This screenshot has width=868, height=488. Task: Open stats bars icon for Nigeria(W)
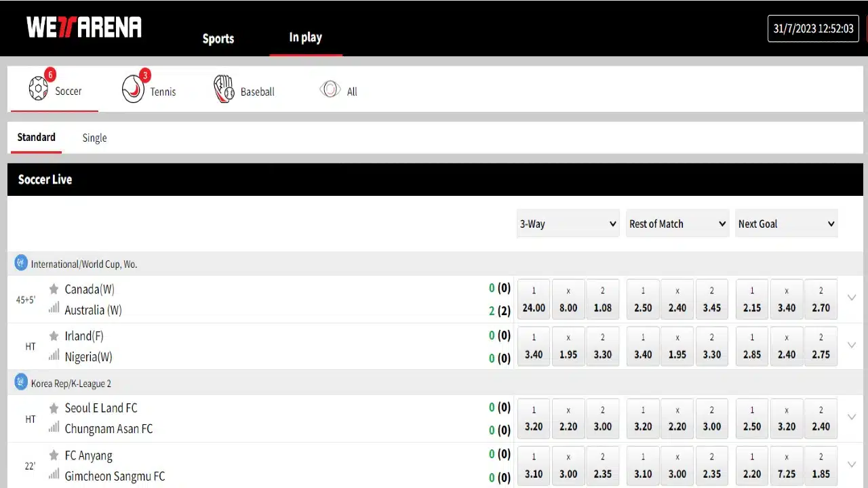(x=54, y=356)
